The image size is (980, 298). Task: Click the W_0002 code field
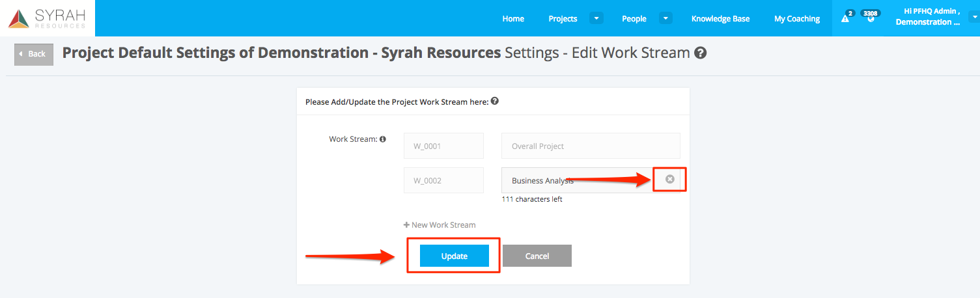[x=443, y=180]
